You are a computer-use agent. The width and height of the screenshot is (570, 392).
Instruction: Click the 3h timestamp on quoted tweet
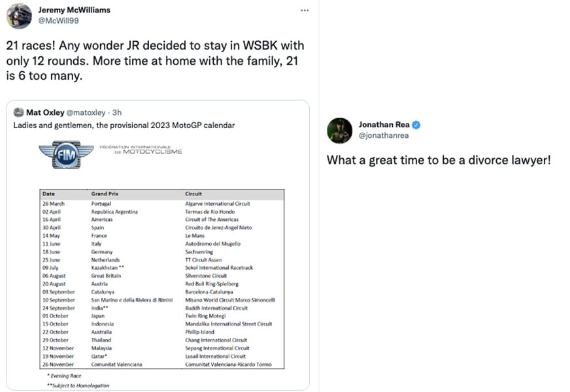pyautogui.click(x=117, y=112)
